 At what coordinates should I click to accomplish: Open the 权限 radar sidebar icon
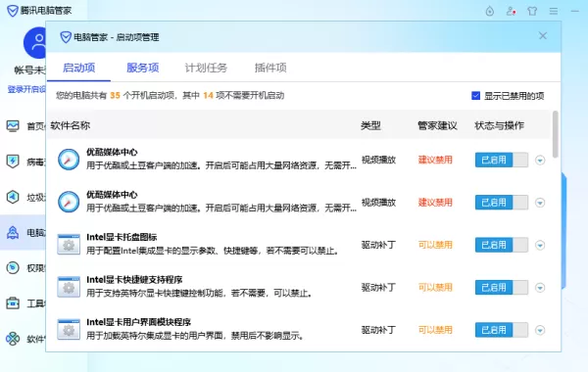pyautogui.click(x=13, y=268)
